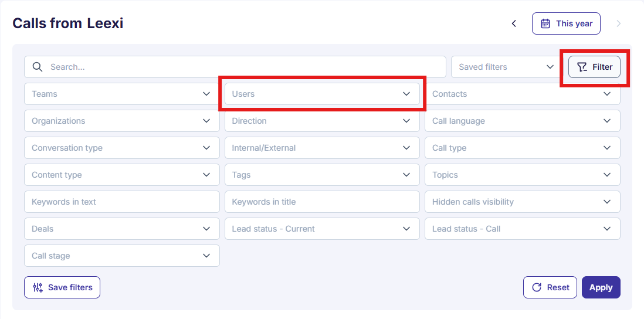
Task: Go to the previous period arrow
Action: (514, 23)
